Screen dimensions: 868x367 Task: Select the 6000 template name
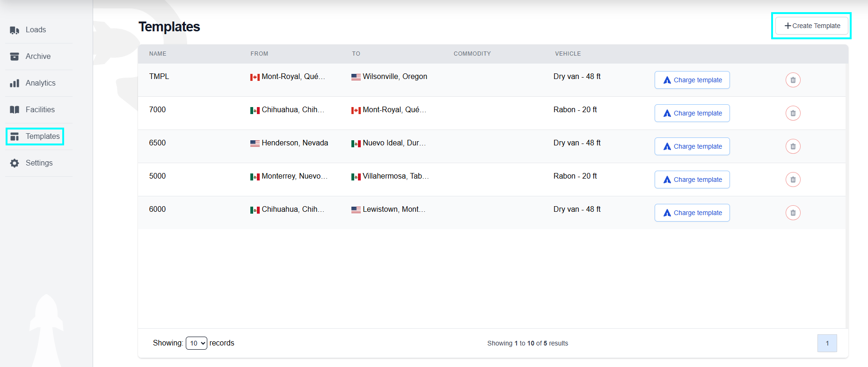pyautogui.click(x=157, y=209)
